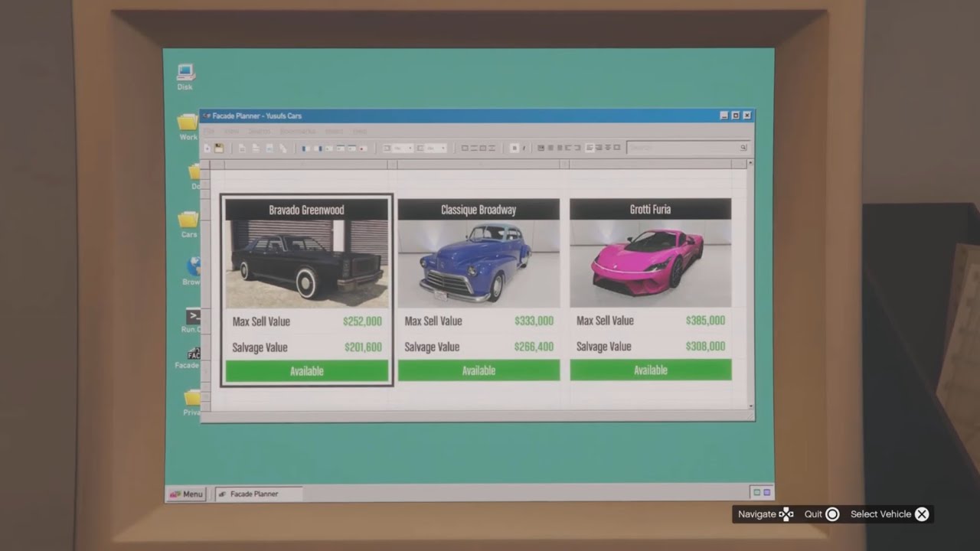The height and width of the screenshot is (551, 980).
Task: Click Available under Bravado Greenwood
Action: pos(306,371)
